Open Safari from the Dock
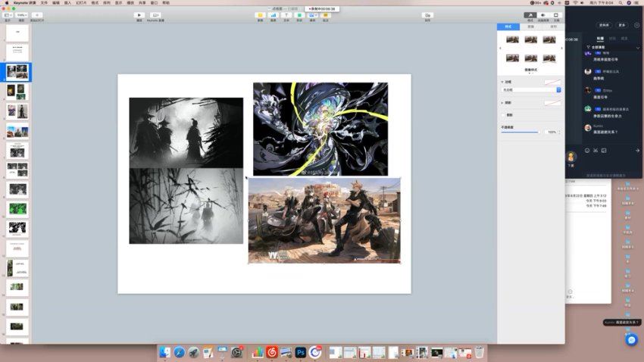The width and height of the screenshot is (644, 362). (x=180, y=352)
